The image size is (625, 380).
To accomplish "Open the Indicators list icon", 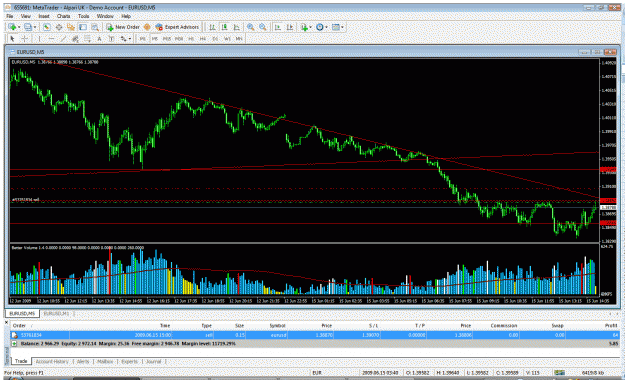I will point(304,27).
